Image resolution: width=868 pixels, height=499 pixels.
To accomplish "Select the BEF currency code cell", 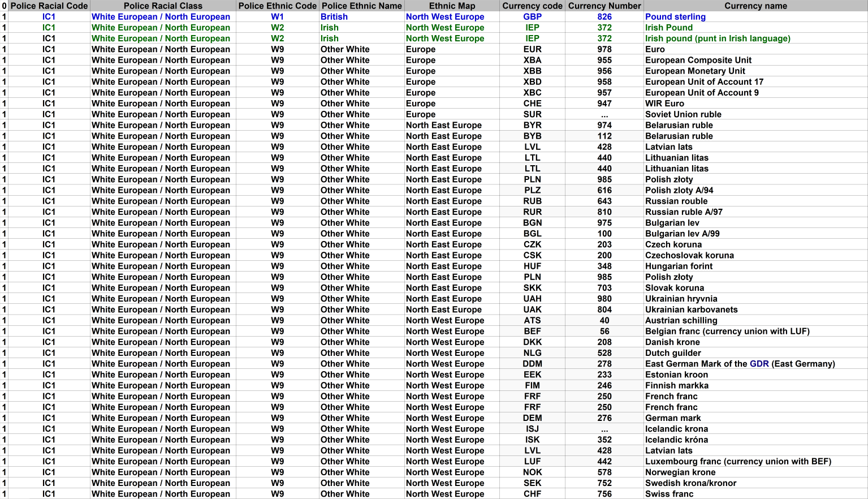I will point(533,332).
